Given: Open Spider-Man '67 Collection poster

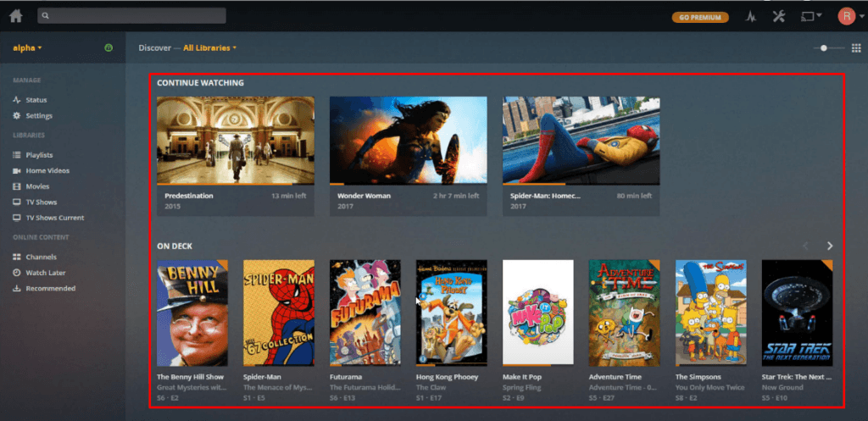Looking at the screenshot, I should (x=279, y=313).
